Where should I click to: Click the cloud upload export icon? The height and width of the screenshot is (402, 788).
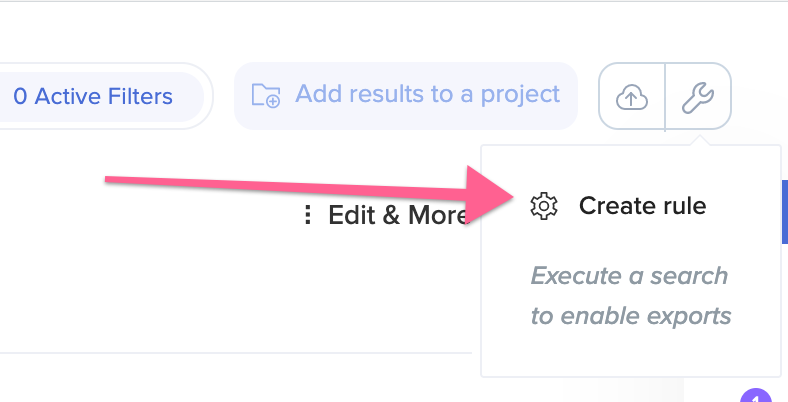[632, 96]
